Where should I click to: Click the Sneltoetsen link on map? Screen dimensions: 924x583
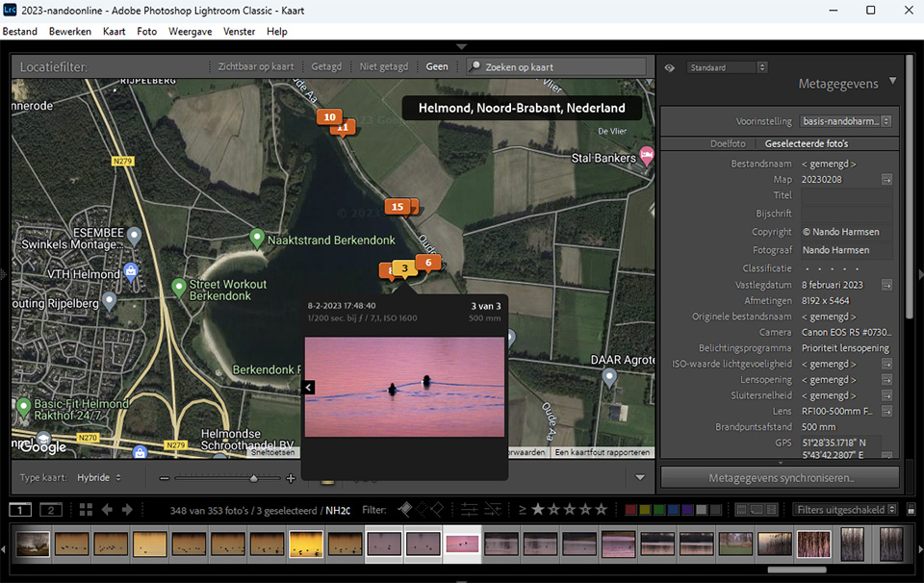click(x=272, y=452)
